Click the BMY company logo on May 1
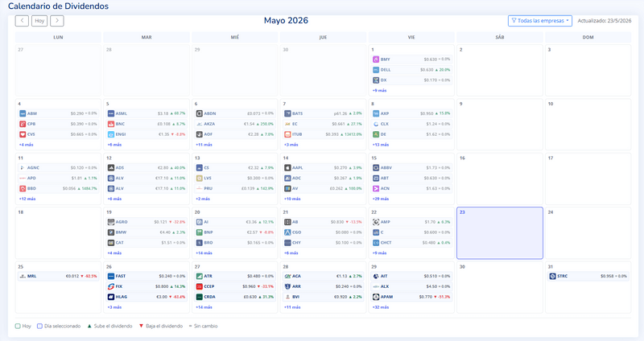Screen dimensions: 644x341 [376, 60]
